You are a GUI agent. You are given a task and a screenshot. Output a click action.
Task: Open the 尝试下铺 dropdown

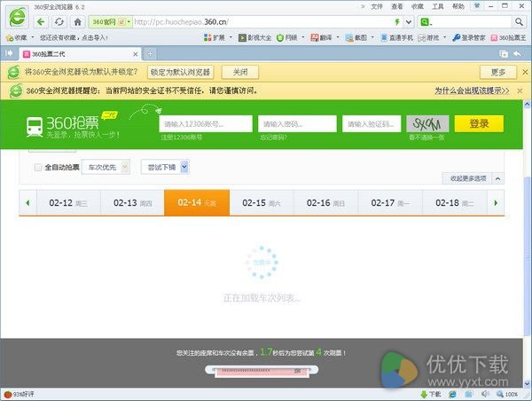(165, 167)
